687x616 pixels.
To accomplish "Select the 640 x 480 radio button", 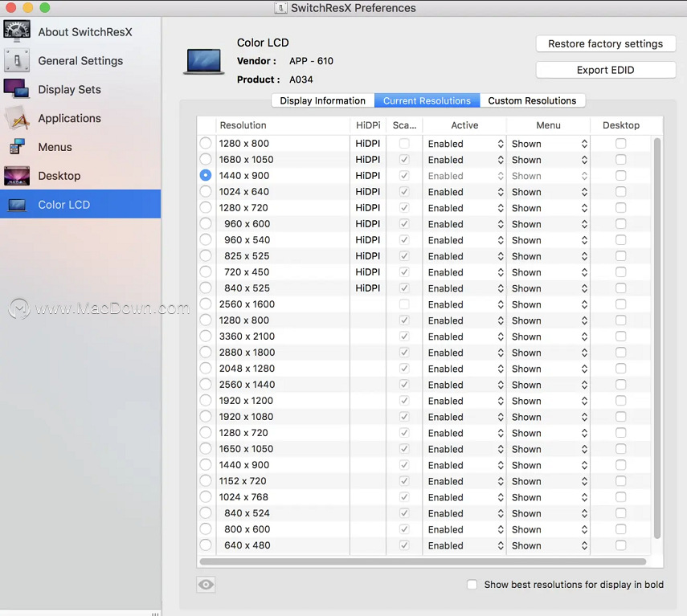I will [x=206, y=545].
